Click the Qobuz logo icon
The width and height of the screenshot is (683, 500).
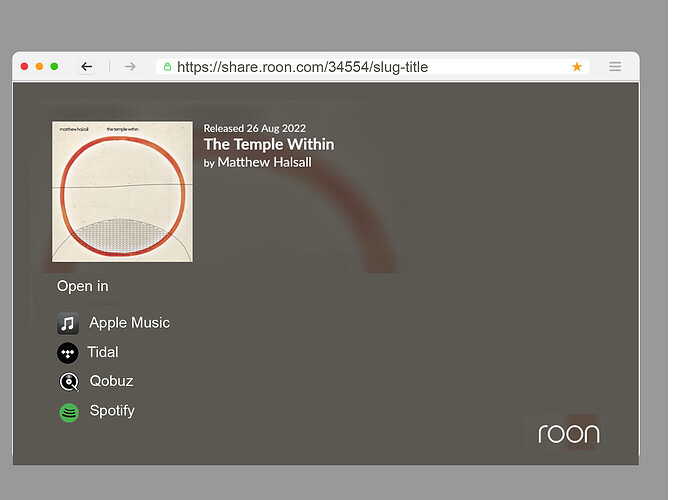point(69,382)
